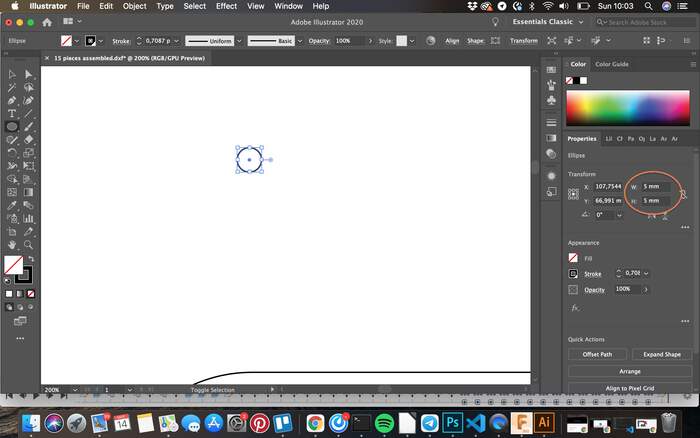The width and height of the screenshot is (700, 438).
Task: Select the Free Transform tool
Action: [x=29, y=166]
